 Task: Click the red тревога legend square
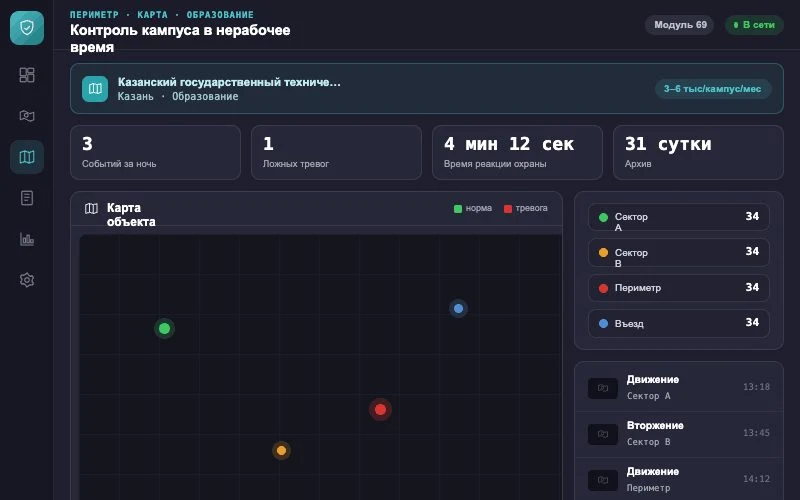click(x=508, y=209)
